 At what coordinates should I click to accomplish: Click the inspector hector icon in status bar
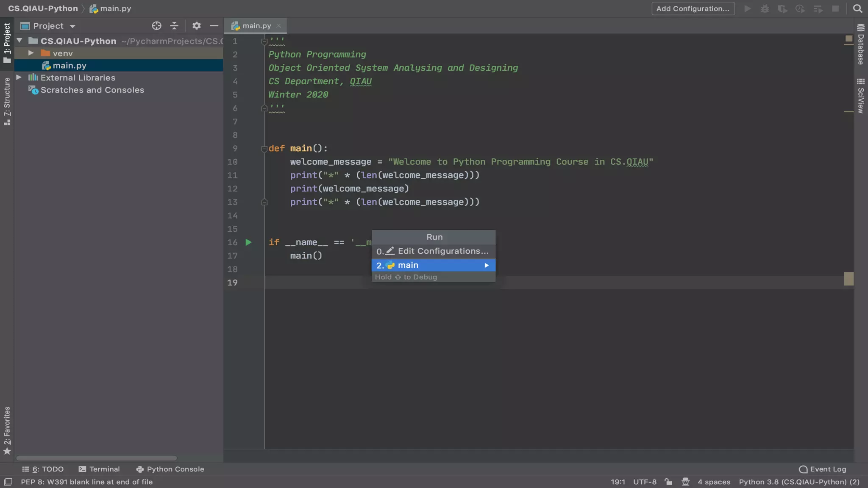[x=685, y=482]
